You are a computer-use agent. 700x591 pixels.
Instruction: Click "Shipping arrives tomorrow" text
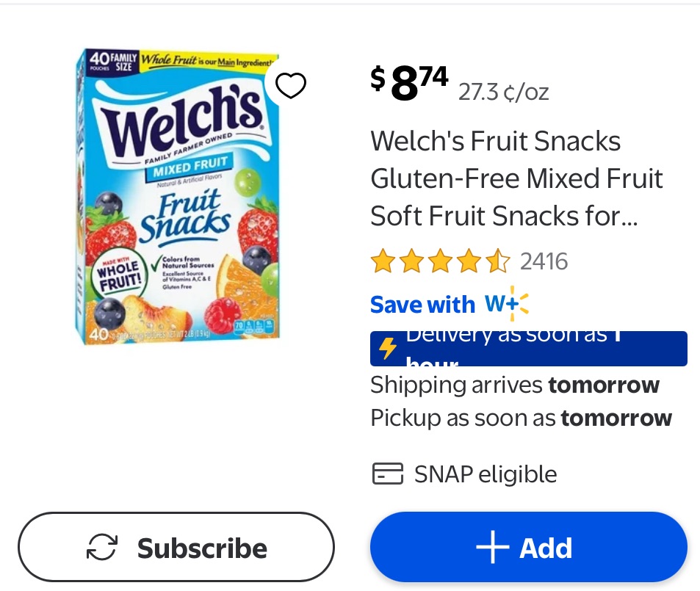pyautogui.click(x=515, y=385)
